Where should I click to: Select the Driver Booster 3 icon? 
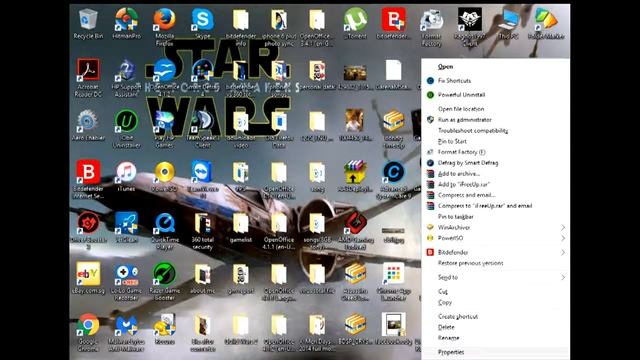(x=88, y=223)
